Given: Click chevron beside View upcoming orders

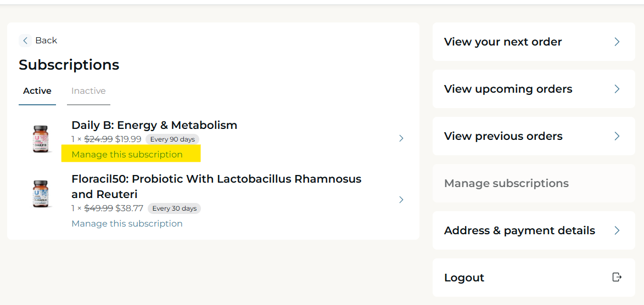Looking at the screenshot, I should [x=617, y=89].
